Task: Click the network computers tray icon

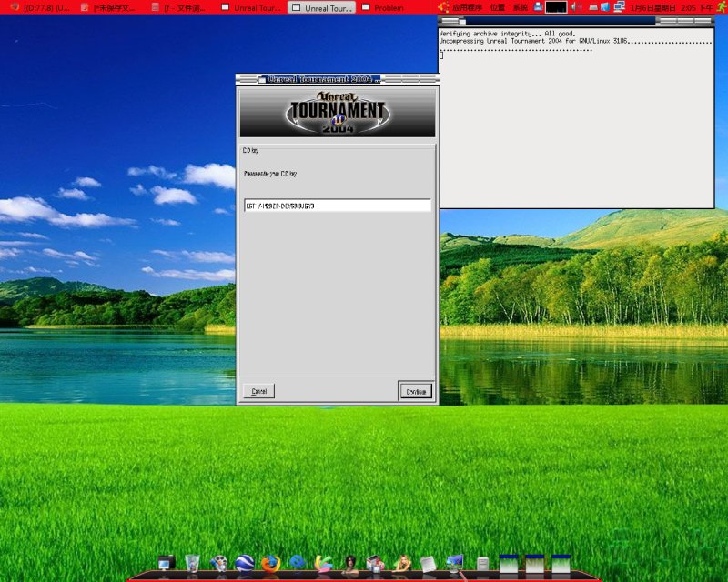Action: 619,7
